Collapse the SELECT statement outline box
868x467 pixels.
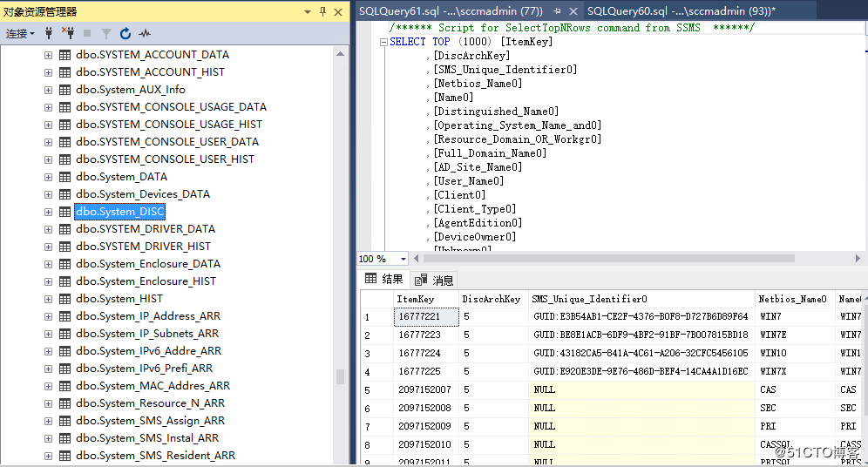click(x=383, y=42)
